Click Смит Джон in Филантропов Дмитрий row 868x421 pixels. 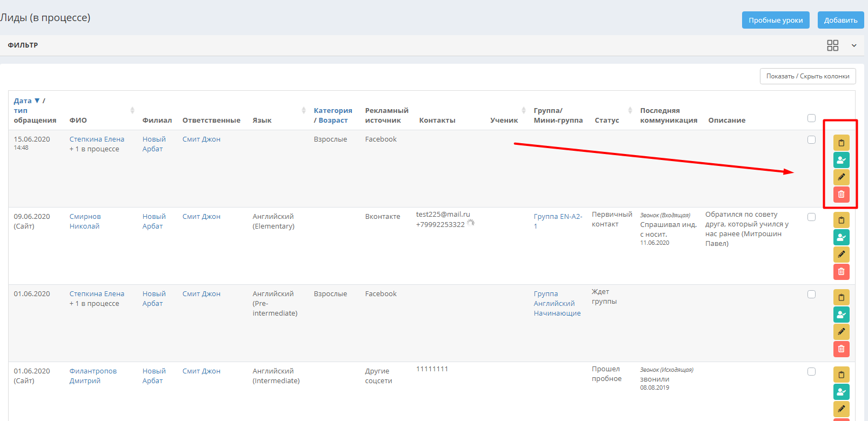201,371
